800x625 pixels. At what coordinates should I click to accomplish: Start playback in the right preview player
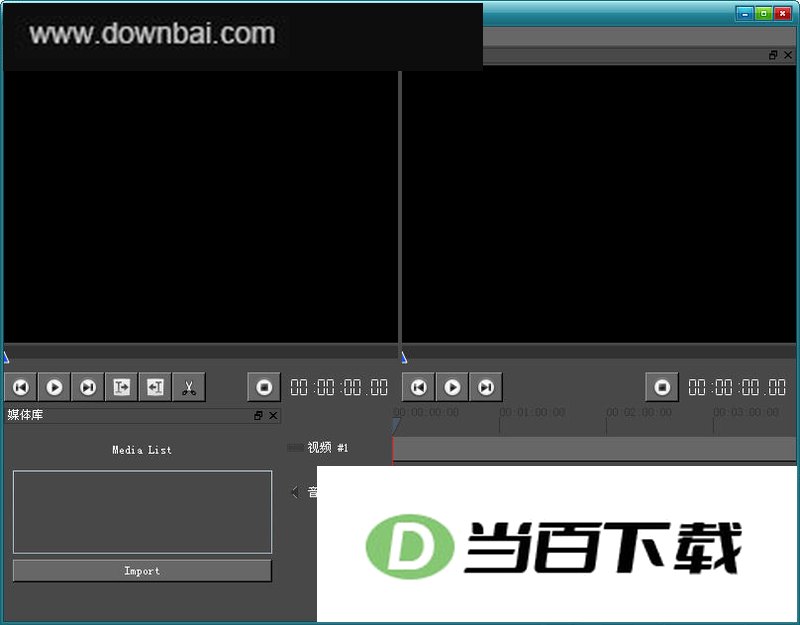[x=452, y=387]
